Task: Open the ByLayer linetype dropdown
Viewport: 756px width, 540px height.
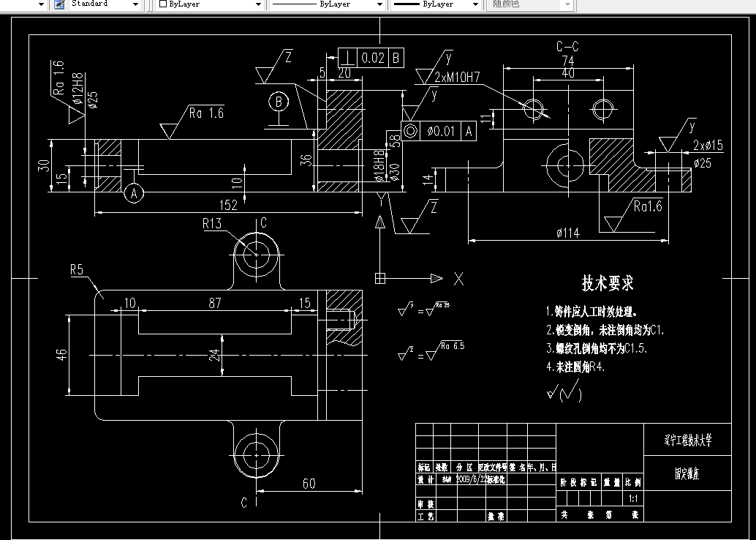Action: (x=379, y=4)
